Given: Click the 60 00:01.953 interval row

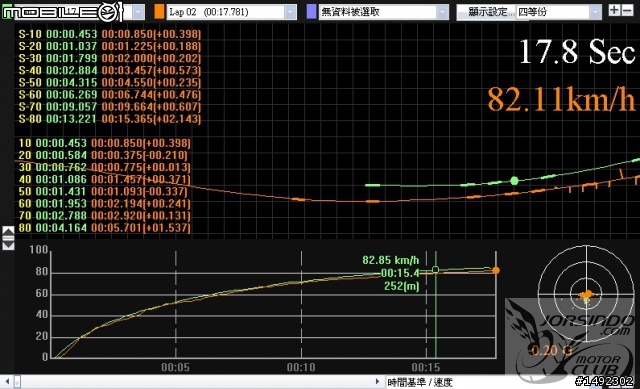Looking at the screenshot, I should click(104, 203).
